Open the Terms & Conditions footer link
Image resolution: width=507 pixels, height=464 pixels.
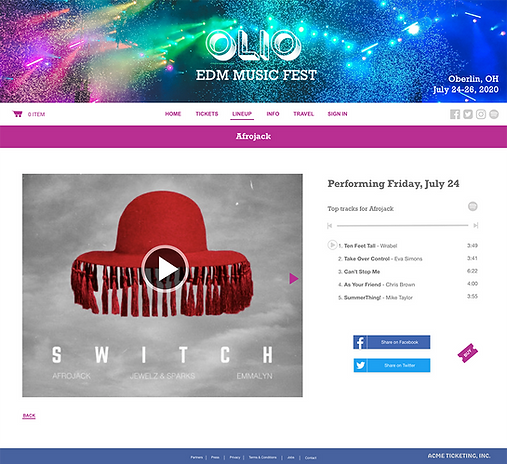coord(263,457)
